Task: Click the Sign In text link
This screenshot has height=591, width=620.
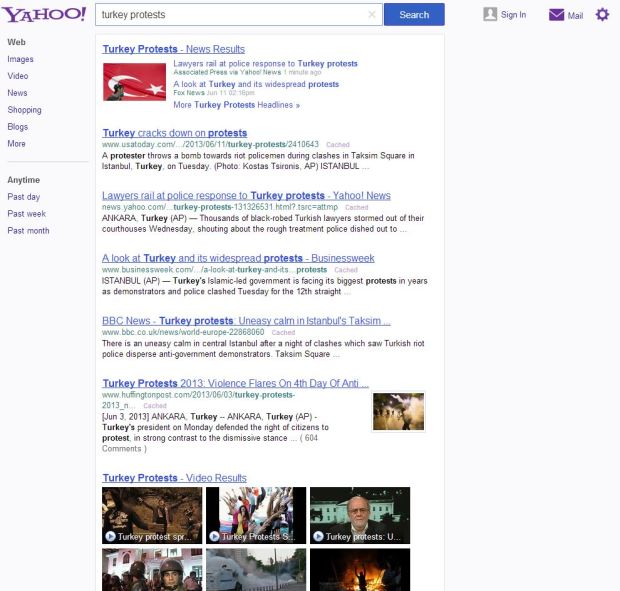Action: (513, 15)
